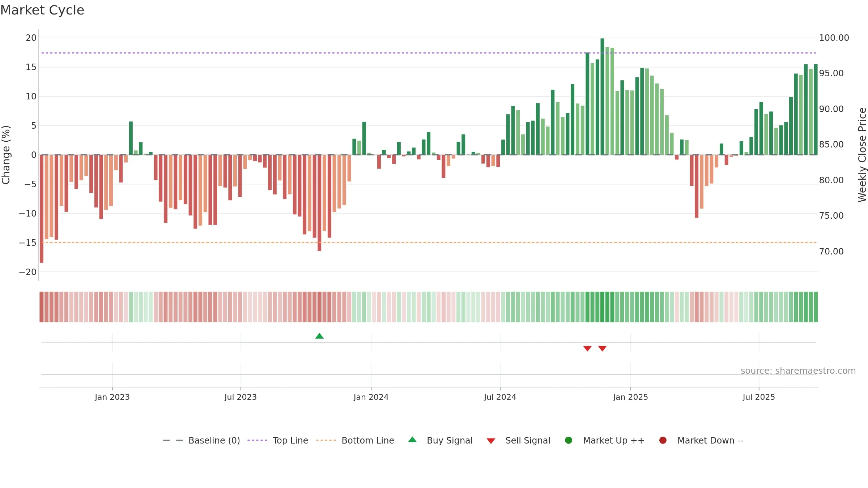The image size is (868, 488).
Task: Click the −20 change axis label
Action: point(28,272)
